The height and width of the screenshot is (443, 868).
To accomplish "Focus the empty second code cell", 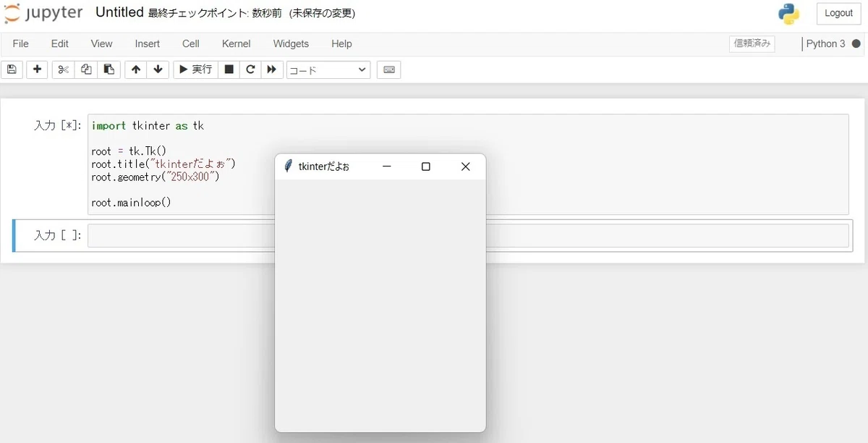I will [x=468, y=236].
